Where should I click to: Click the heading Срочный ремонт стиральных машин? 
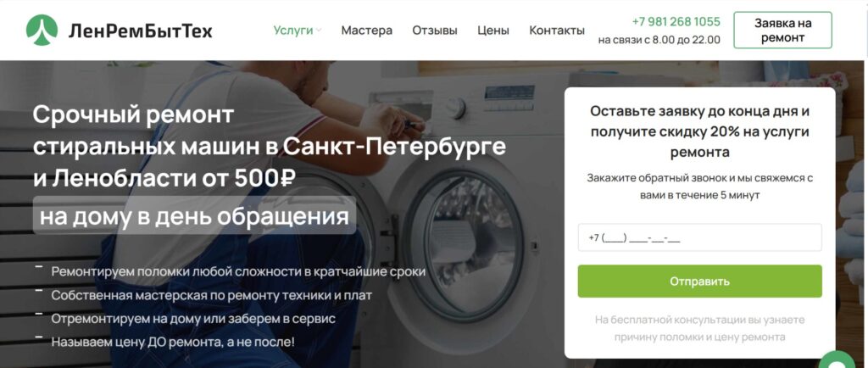click(269, 147)
